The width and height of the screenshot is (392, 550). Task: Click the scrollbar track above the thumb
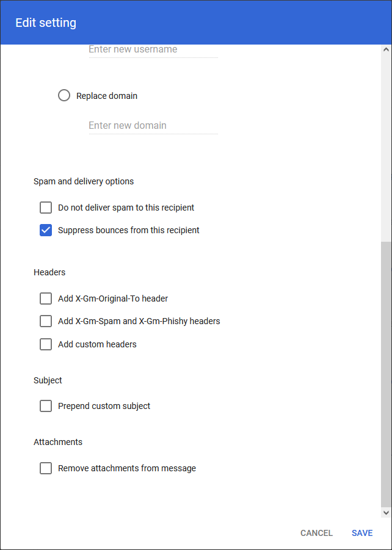coord(385,147)
